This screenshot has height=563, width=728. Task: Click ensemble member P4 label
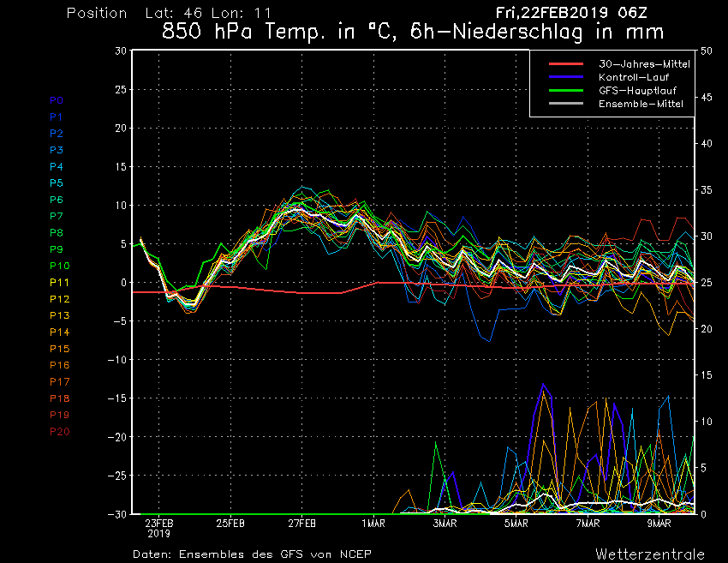pyautogui.click(x=57, y=166)
